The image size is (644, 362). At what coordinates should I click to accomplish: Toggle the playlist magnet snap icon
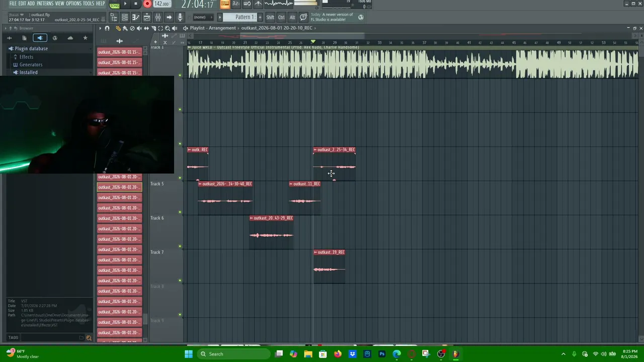[107, 28]
